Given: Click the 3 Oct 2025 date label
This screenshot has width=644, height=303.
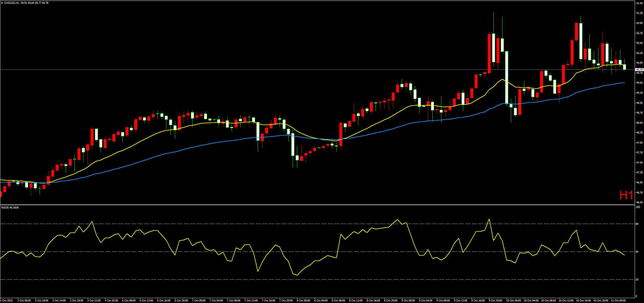Looking at the screenshot, I should point(7,301).
